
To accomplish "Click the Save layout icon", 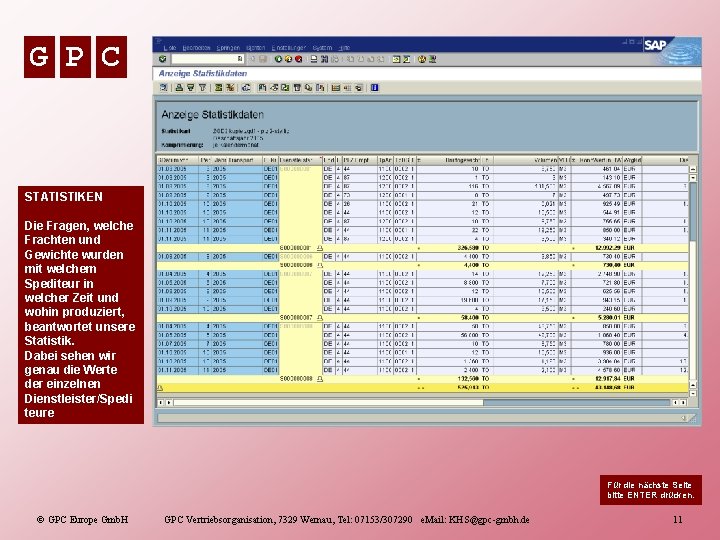I will [359, 88].
